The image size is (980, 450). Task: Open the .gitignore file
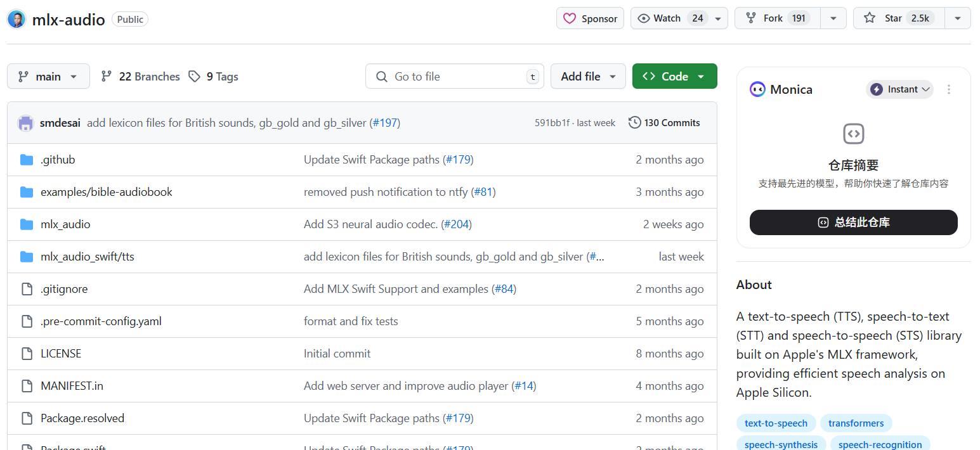click(64, 289)
